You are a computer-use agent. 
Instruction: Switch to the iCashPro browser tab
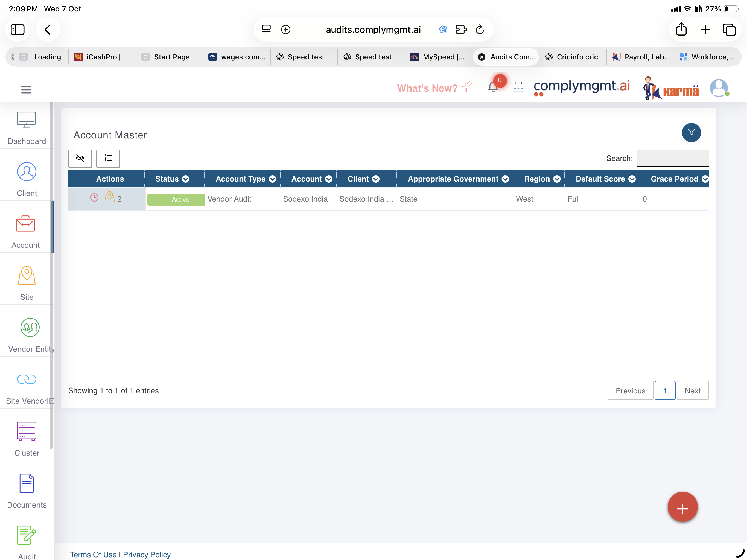pyautogui.click(x=101, y=57)
